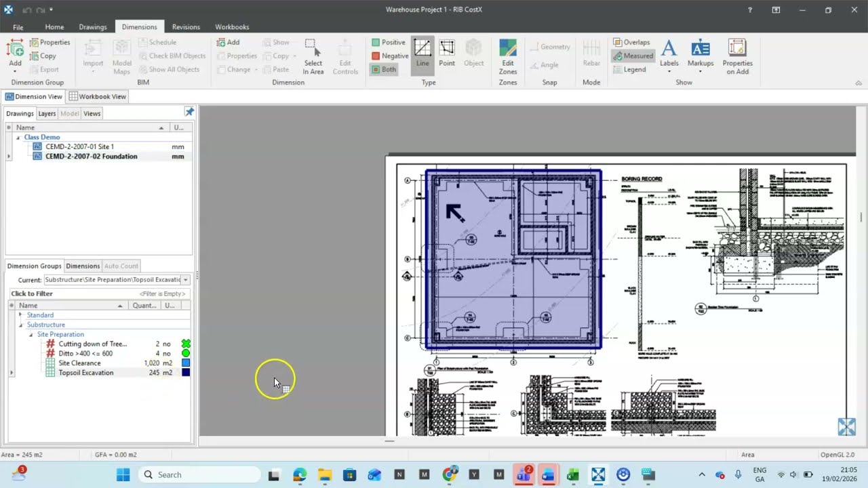Image resolution: width=868 pixels, height=488 pixels.
Task: Switch to Dimension View
Action: click(33, 96)
